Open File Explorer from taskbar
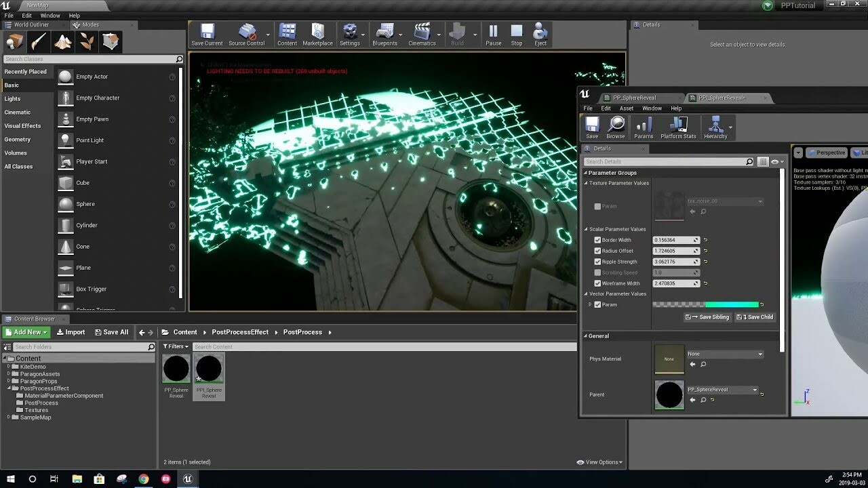The image size is (868, 488). click(77, 479)
